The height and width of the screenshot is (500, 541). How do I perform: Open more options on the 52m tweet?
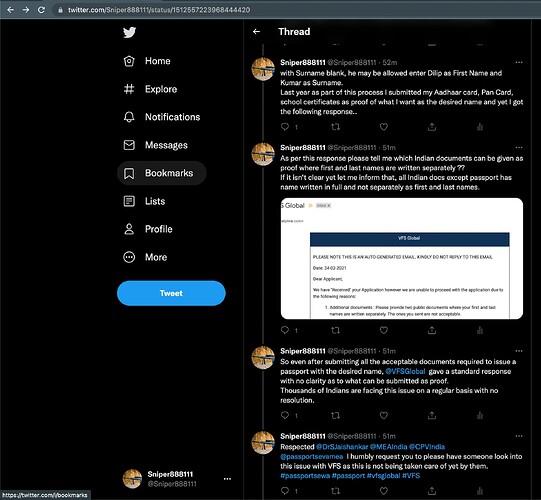tap(519, 62)
